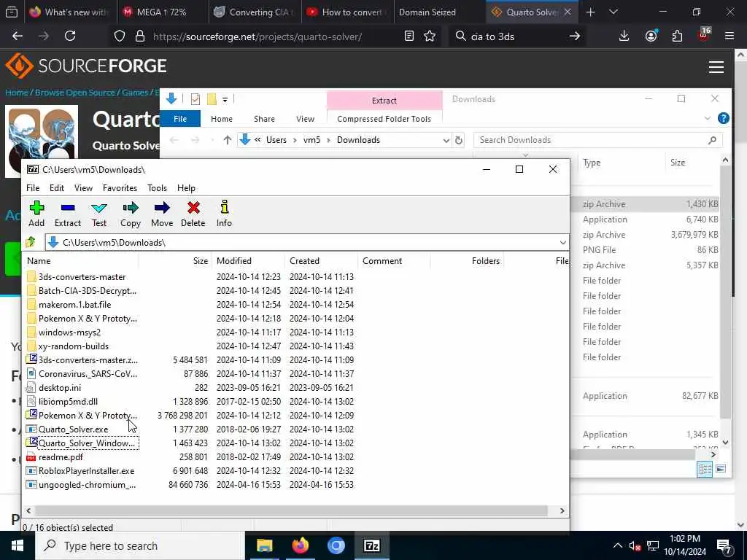Expand the Explorer ribbon chevron
This screenshot has height=560, width=747.
[x=708, y=118]
